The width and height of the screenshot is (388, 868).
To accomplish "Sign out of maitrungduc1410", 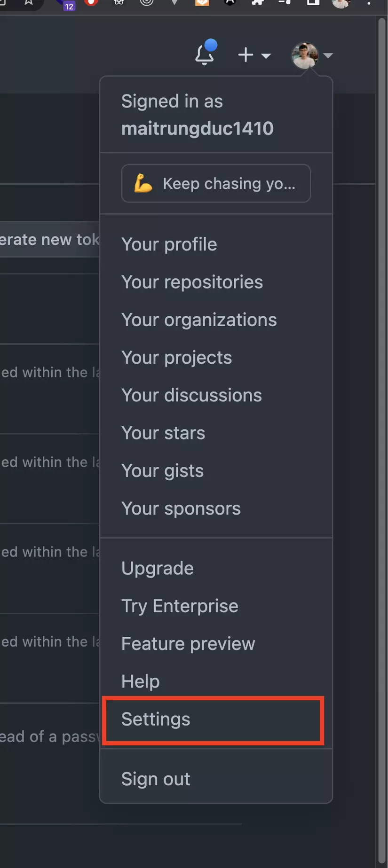I will 156,779.
